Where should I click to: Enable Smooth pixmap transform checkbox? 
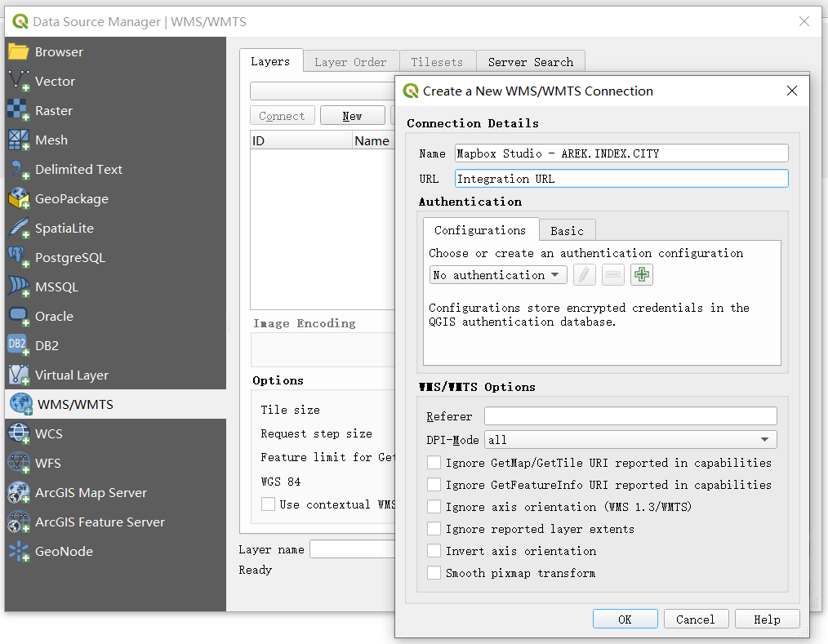[434, 573]
